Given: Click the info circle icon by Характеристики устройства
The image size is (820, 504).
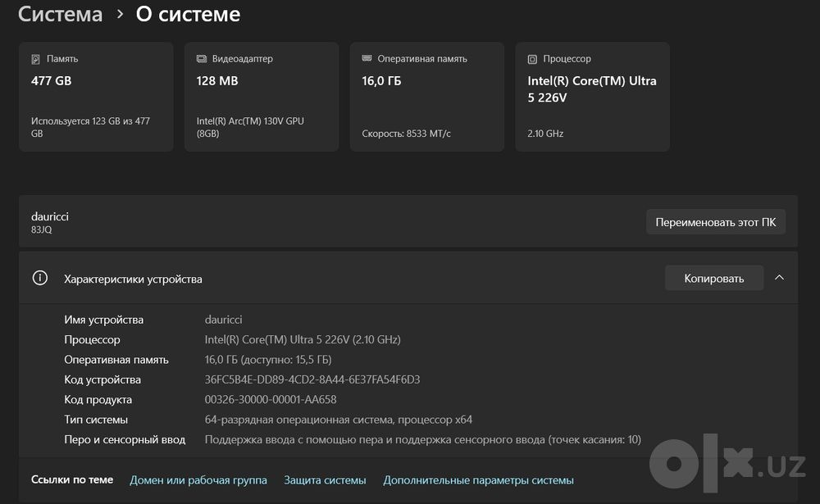Looking at the screenshot, I should coord(39,278).
